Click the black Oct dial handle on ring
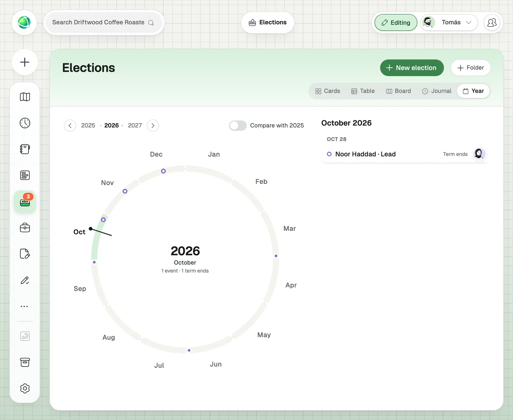Screen dimensions: 513x420 (91, 228)
